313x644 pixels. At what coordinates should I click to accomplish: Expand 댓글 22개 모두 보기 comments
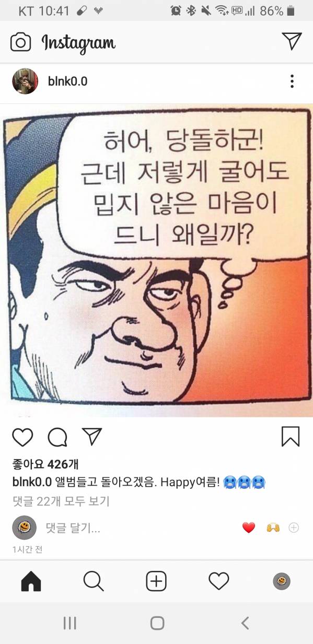point(61,501)
